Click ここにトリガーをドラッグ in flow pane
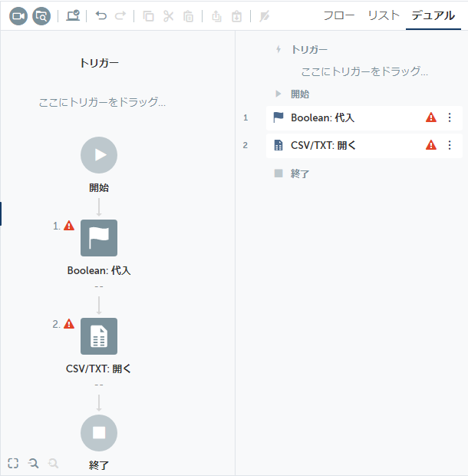The image size is (468, 476). (102, 102)
